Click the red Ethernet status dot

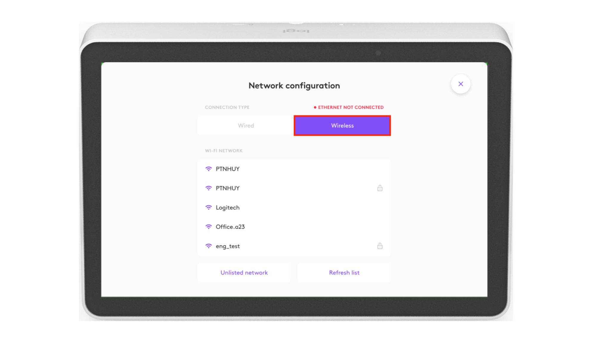(x=315, y=107)
